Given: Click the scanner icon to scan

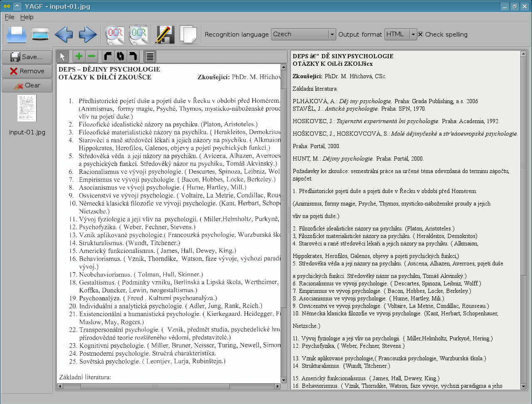Looking at the screenshot, I should (x=40, y=35).
